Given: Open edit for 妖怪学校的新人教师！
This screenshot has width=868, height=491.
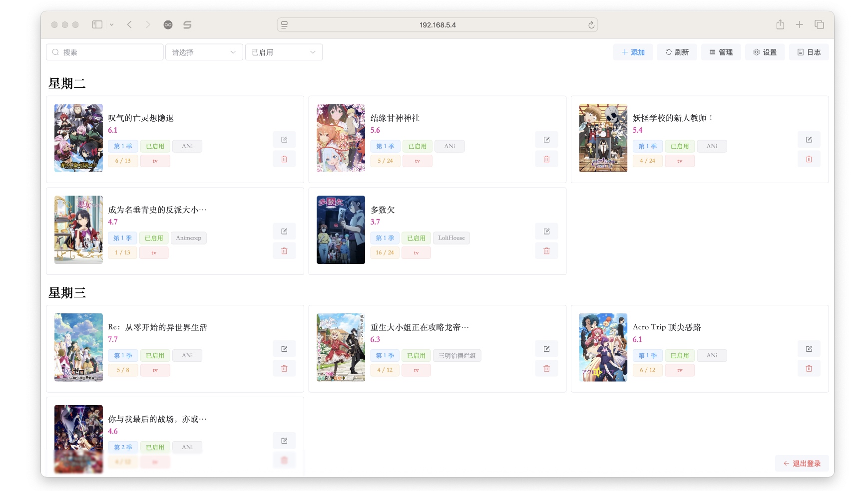Looking at the screenshot, I should pyautogui.click(x=809, y=140).
